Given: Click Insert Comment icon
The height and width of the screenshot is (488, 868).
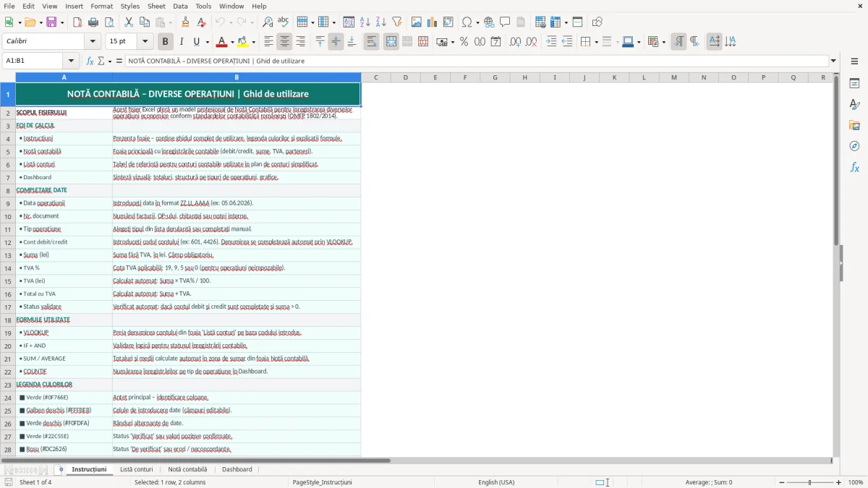Looking at the screenshot, I should pos(505,22).
